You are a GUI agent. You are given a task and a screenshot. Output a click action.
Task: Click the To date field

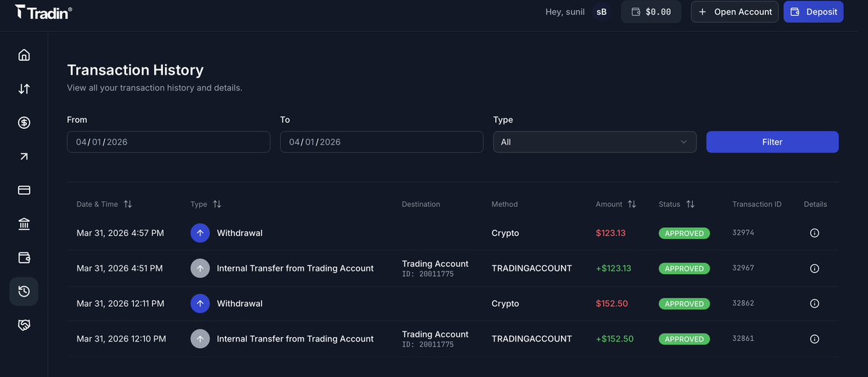pyautogui.click(x=382, y=142)
